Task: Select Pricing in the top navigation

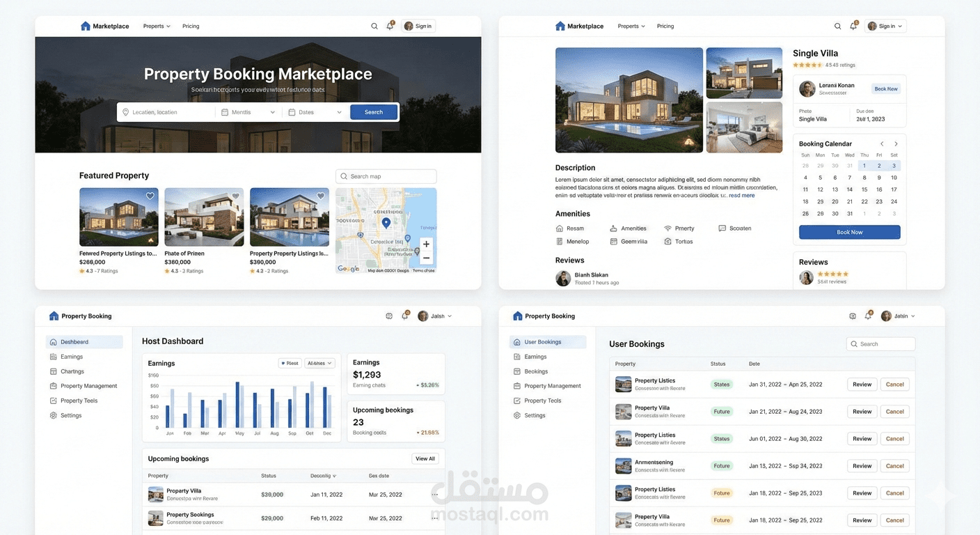Action: coord(190,26)
